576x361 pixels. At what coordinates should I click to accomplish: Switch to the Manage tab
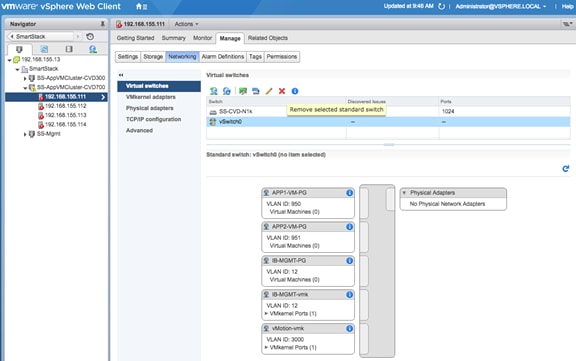(230, 38)
